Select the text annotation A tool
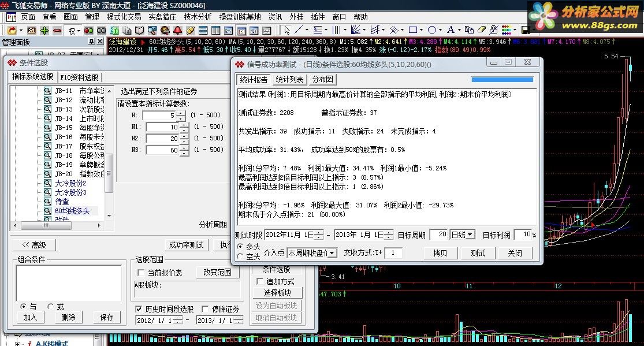This screenshot has width=644, height=346. 451,30
